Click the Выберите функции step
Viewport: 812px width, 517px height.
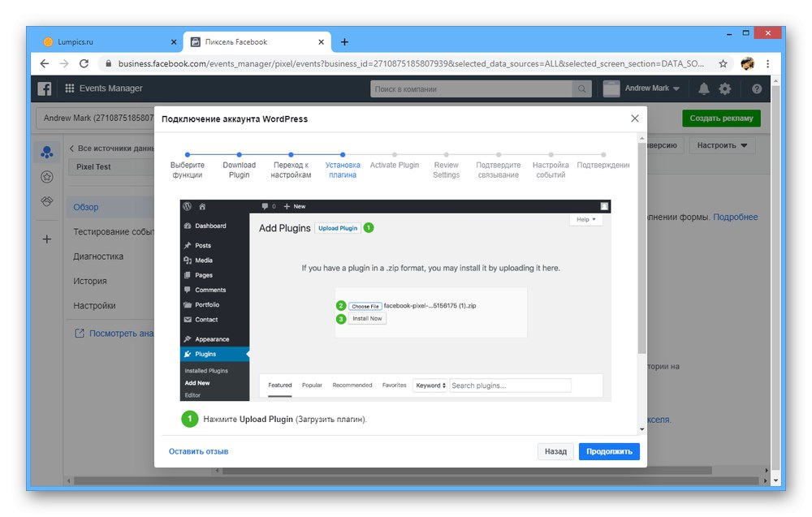[188, 170]
